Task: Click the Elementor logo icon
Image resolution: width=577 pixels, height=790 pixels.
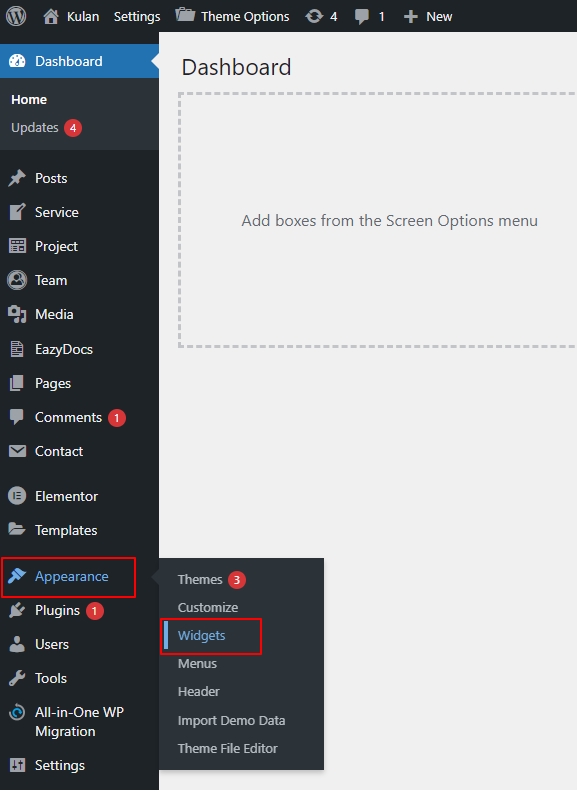Action: point(17,496)
